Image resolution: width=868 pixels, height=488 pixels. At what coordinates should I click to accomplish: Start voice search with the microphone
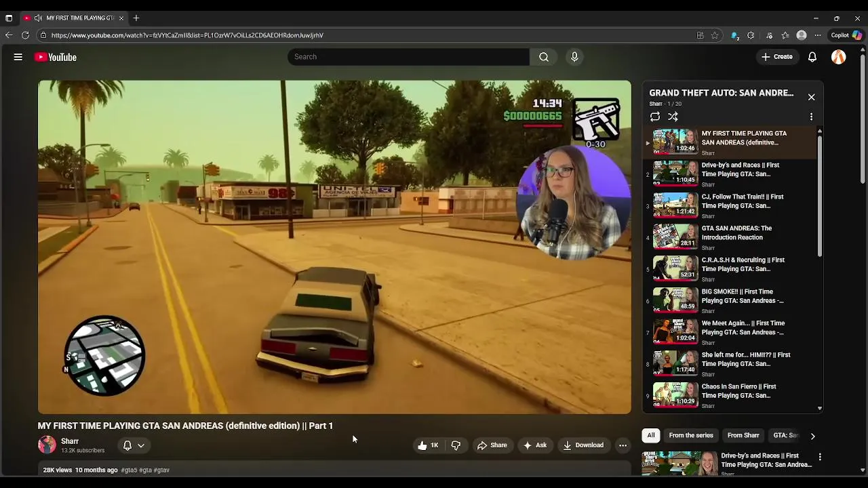pos(574,57)
